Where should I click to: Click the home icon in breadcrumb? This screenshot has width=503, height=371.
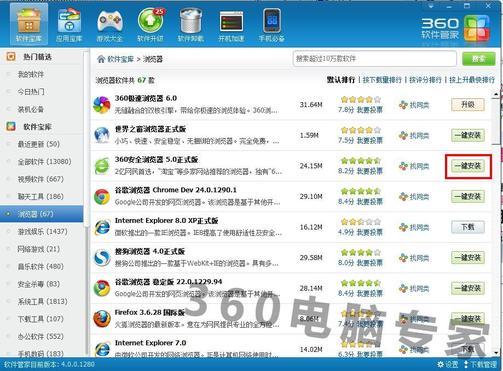[101, 59]
